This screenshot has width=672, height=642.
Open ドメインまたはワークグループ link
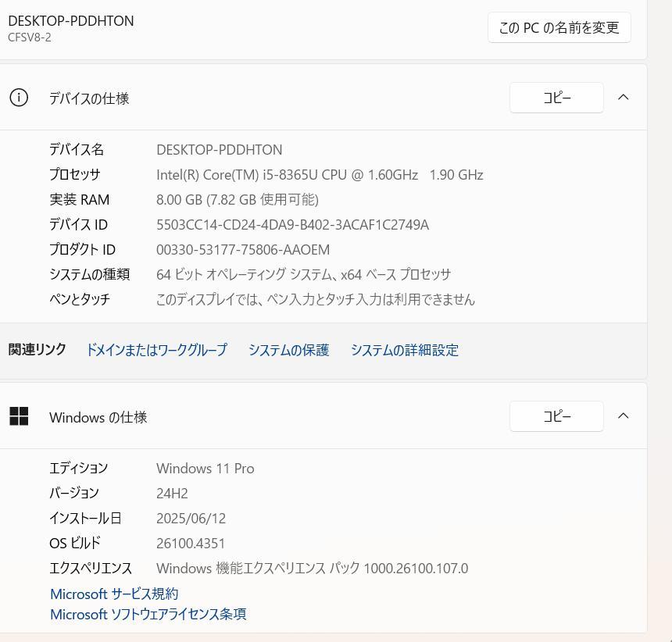156,350
